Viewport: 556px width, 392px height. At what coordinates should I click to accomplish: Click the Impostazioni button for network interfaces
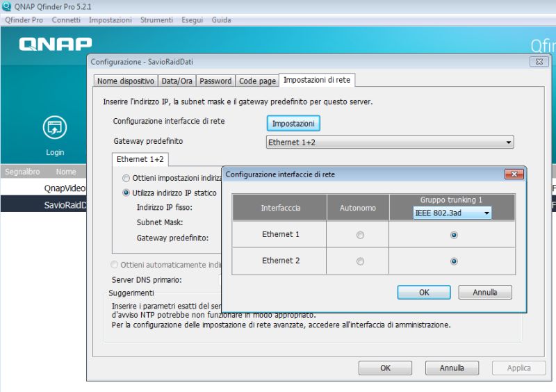click(293, 123)
